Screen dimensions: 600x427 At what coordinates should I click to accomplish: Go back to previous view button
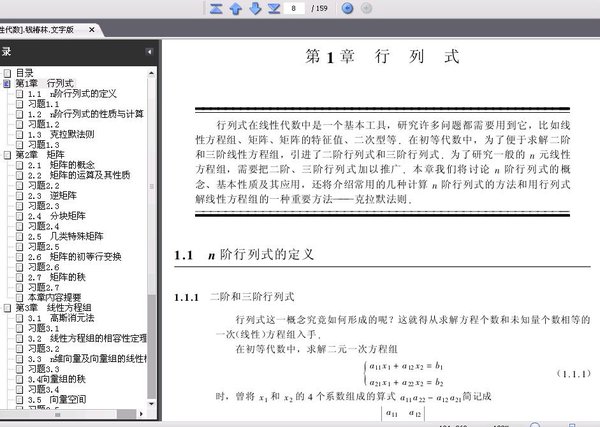[347, 8]
